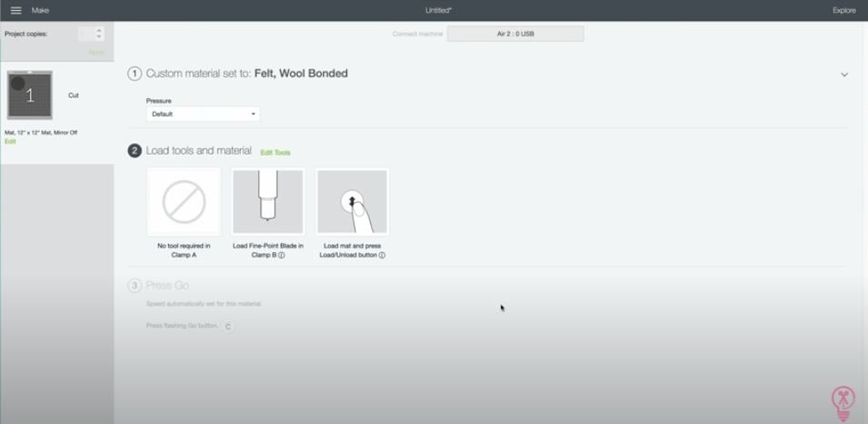
Task: Click the pink lightbulb scissors logo
Action: click(843, 404)
